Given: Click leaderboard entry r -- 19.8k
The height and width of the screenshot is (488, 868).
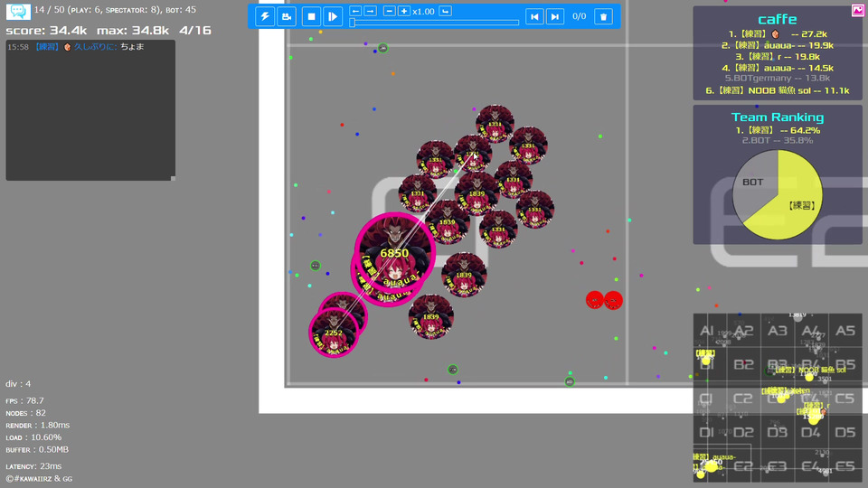Looking at the screenshot, I should pyautogui.click(x=778, y=56).
